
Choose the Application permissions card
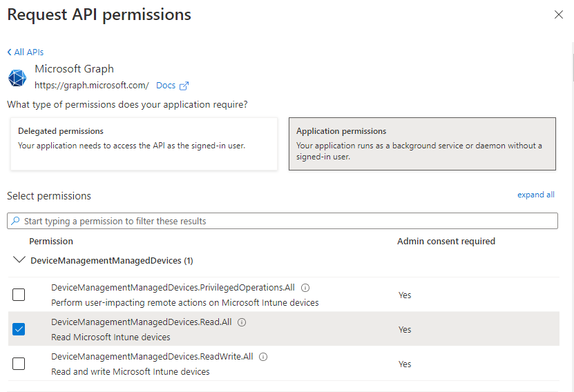[422, 144]
